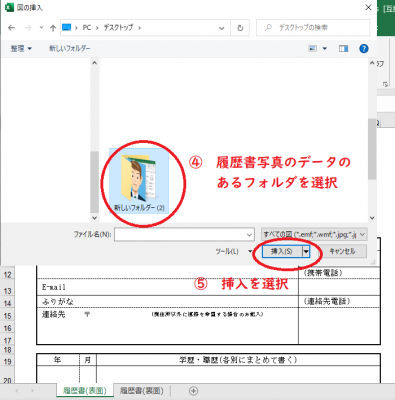This screenshot has width=395, height=400.
Task: Refresh the folder view
Action: [240, 28]
